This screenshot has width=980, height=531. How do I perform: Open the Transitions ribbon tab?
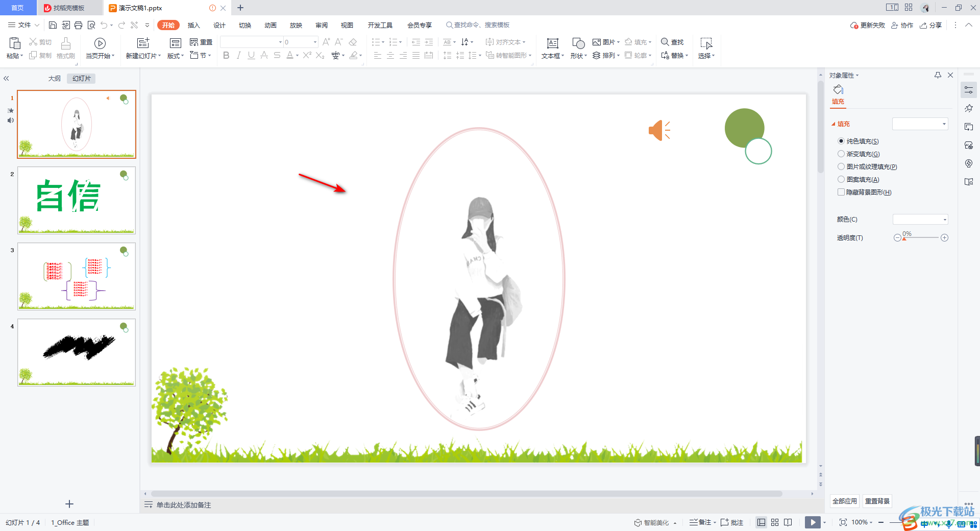click(245, 25)
